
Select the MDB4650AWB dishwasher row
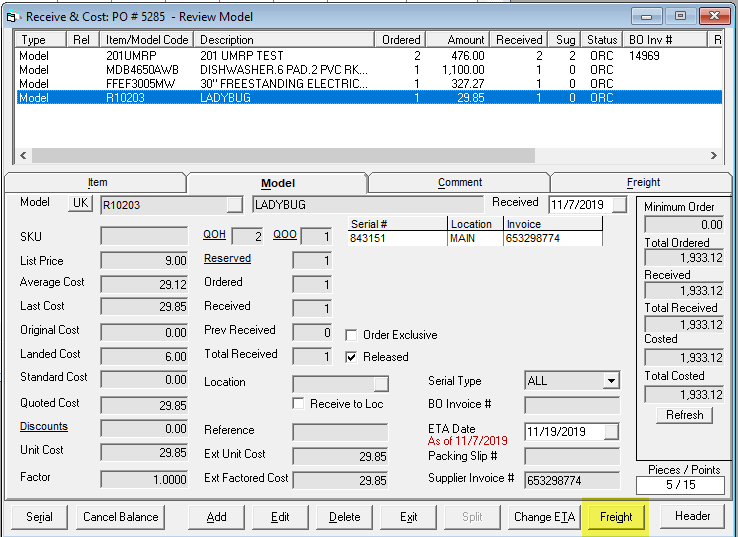pyautogui.click(x=369, y=70)
